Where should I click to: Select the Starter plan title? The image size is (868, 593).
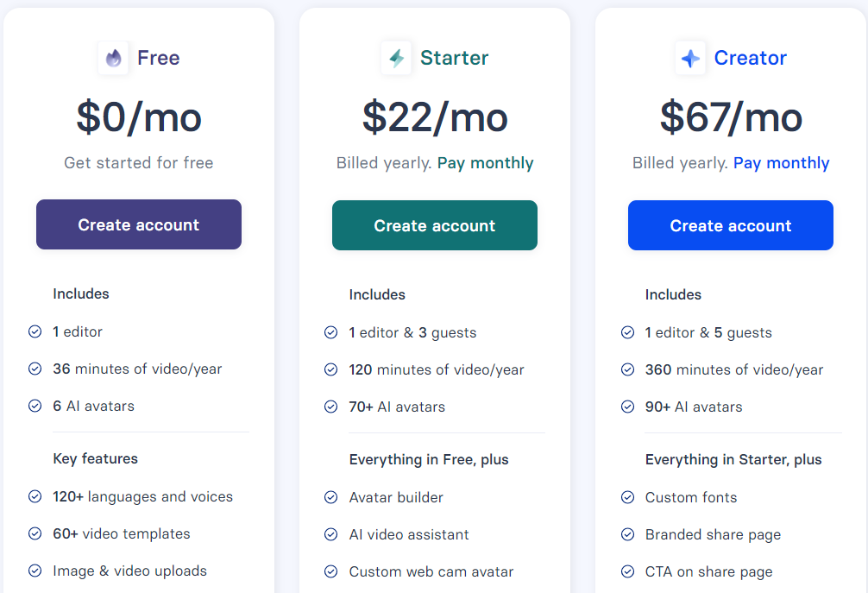[x=455, y=58]
